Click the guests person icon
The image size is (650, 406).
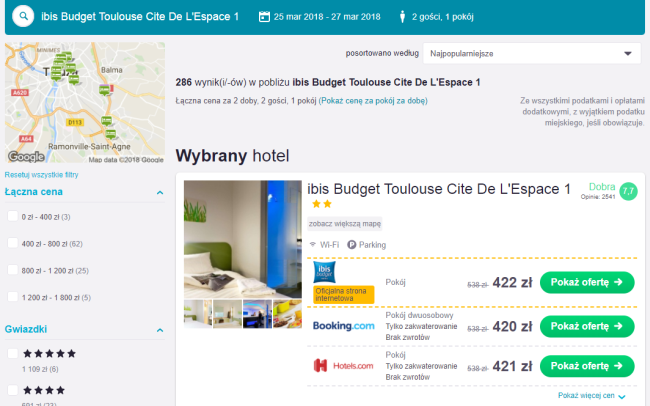tap(402, 17)
